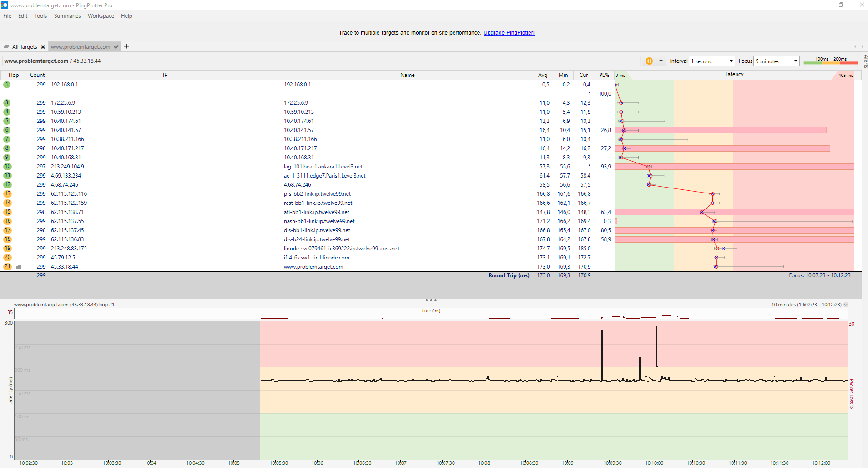Select hop 13 orange circle icon
This screenshot has height=468, width=868.
pyautogui.click(x=7, y=194)
